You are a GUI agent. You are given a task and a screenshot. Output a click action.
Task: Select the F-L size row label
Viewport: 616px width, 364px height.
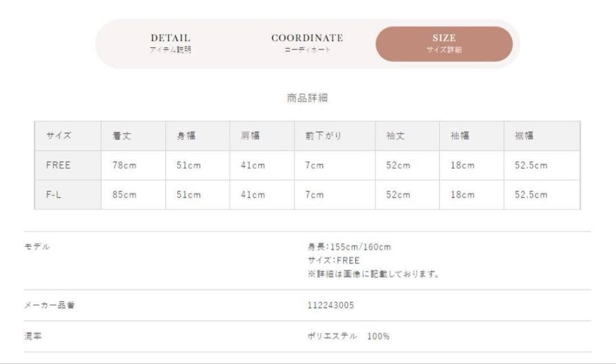tap(54, 195)
